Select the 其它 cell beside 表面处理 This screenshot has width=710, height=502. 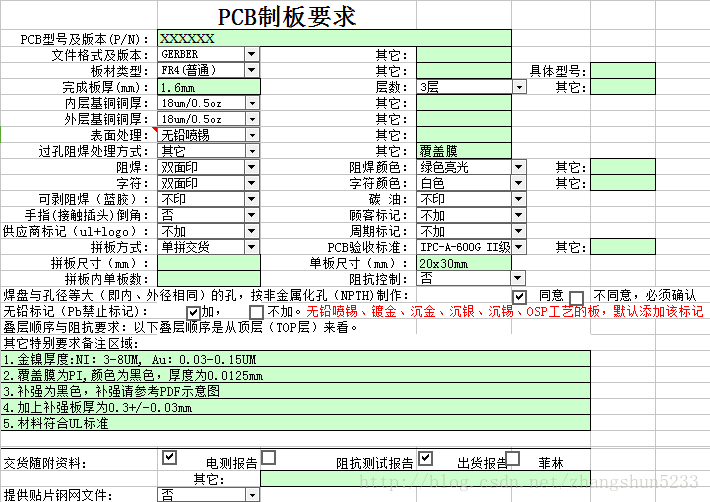(464, 135)
